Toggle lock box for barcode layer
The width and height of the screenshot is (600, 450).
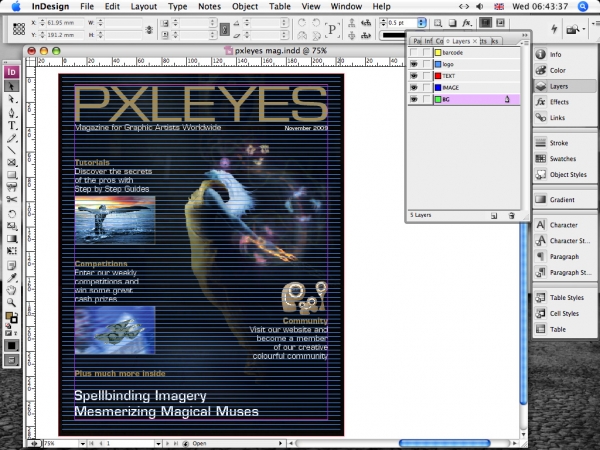(x=427, y=52)
